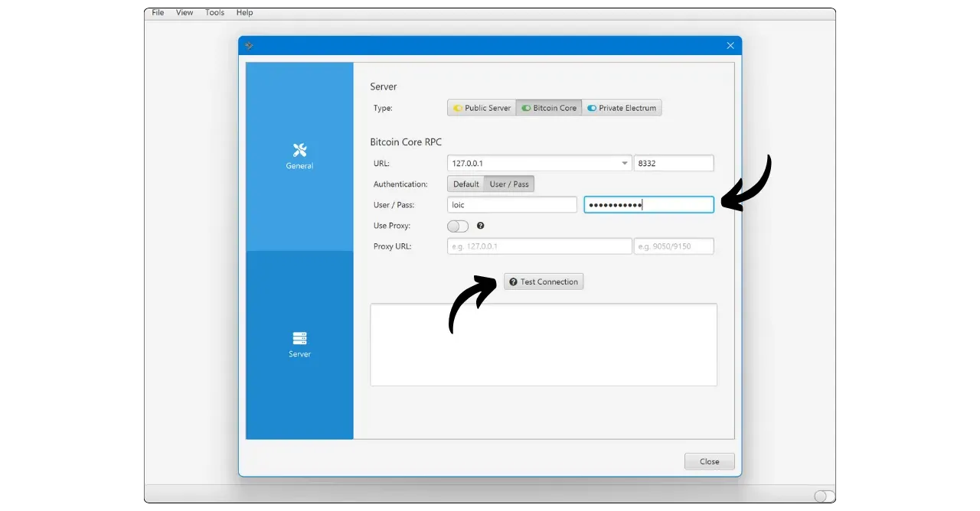
Task: Click the help icon beside Use Proxy
Action: 481,226
